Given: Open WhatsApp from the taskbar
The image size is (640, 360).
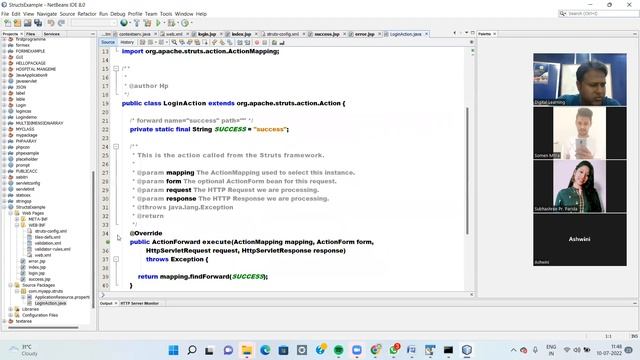Looking at the screenshot, I should [394, 350].
